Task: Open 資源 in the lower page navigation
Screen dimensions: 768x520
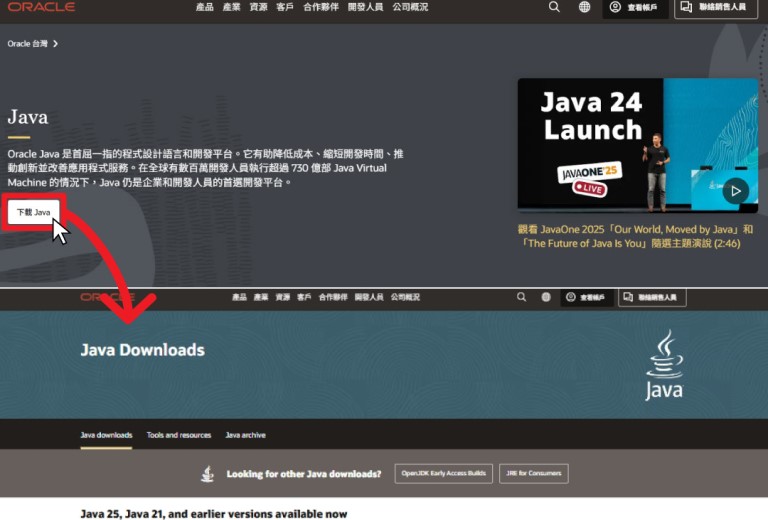Action: (283, 297)
